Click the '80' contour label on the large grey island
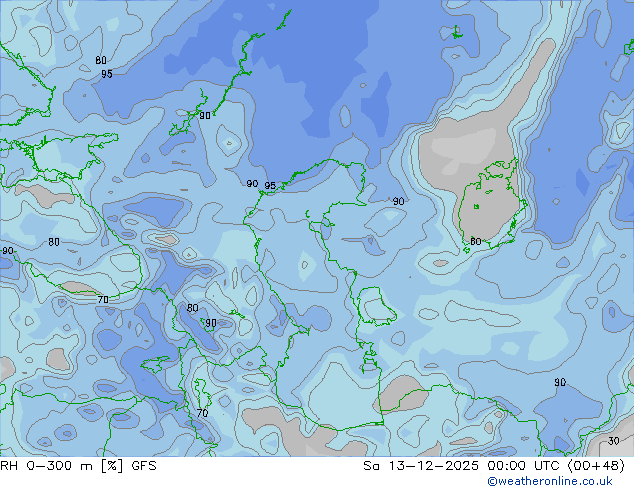This screenshot has height=490, width=634. (x=476, y=241)
